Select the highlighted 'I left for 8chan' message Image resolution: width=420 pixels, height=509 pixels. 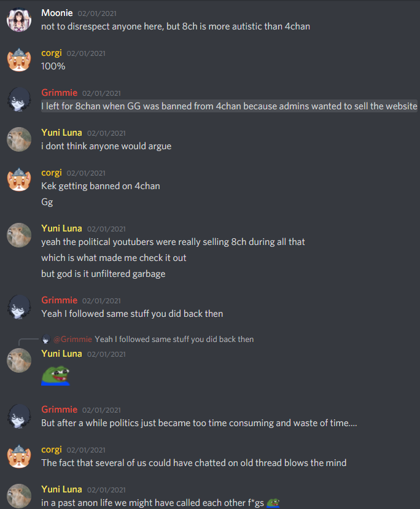(229, 106)
